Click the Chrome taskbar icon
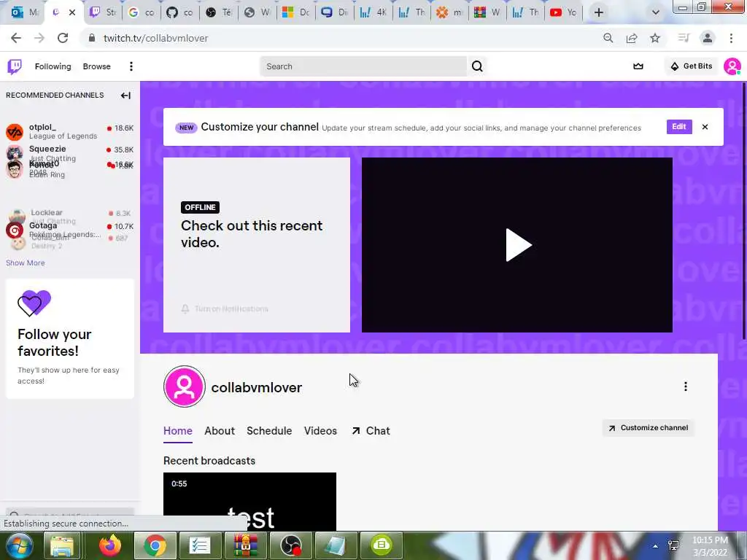The image size is (747, 560). [155, 545]
